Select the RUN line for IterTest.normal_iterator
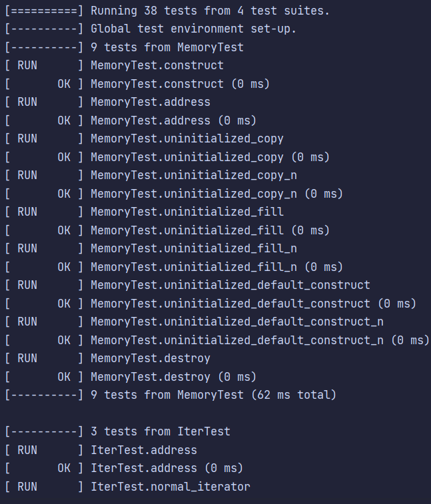This screenshot has height=504, width=431. pos(128,487)
